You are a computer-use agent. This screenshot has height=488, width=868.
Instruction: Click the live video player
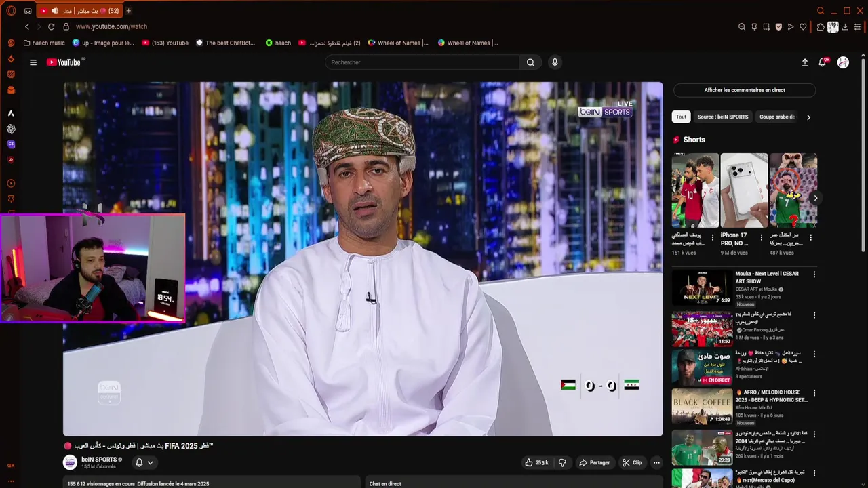click(x=363, y=259)
